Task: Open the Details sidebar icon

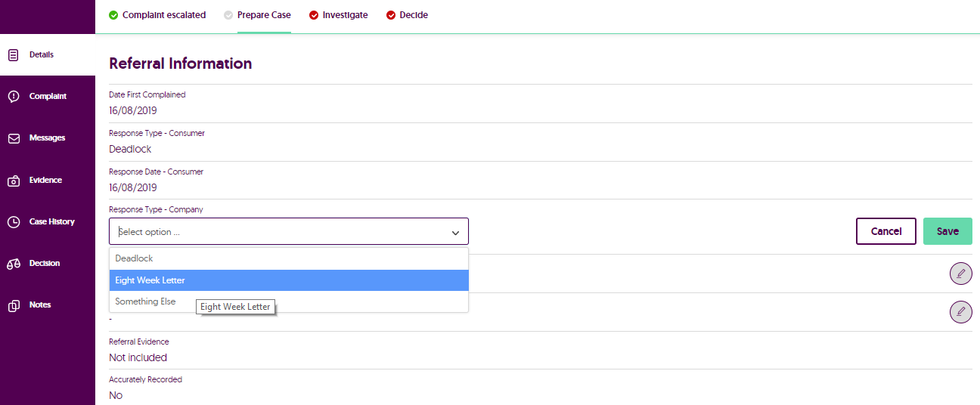Action: [14, 55]
